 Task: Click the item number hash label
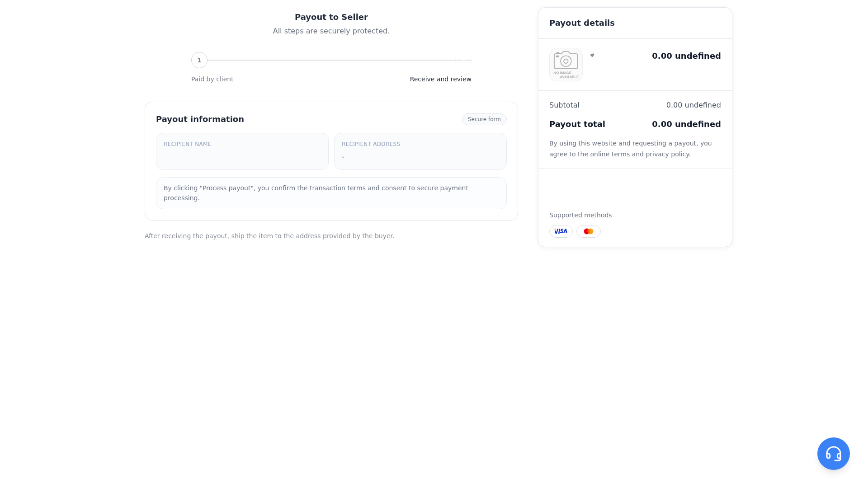coord(592,55)
